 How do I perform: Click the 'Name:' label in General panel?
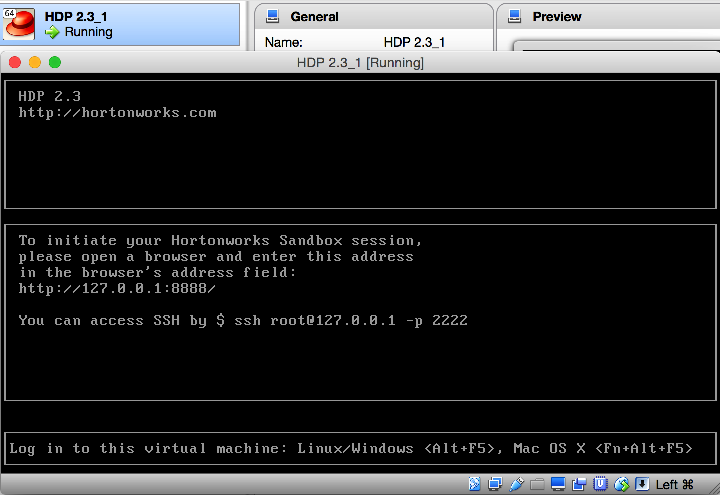click(283, 42)
